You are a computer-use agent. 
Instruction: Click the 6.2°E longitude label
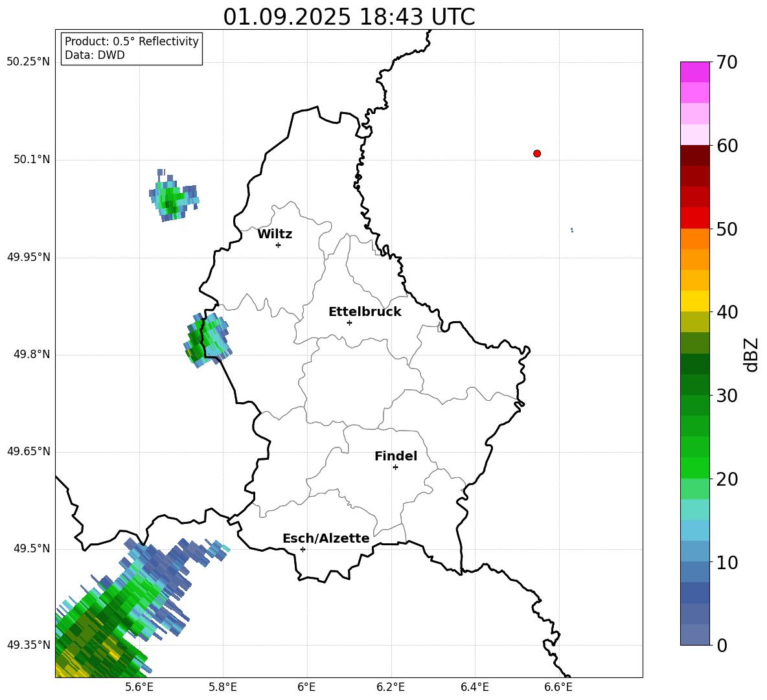coord(391,687)
